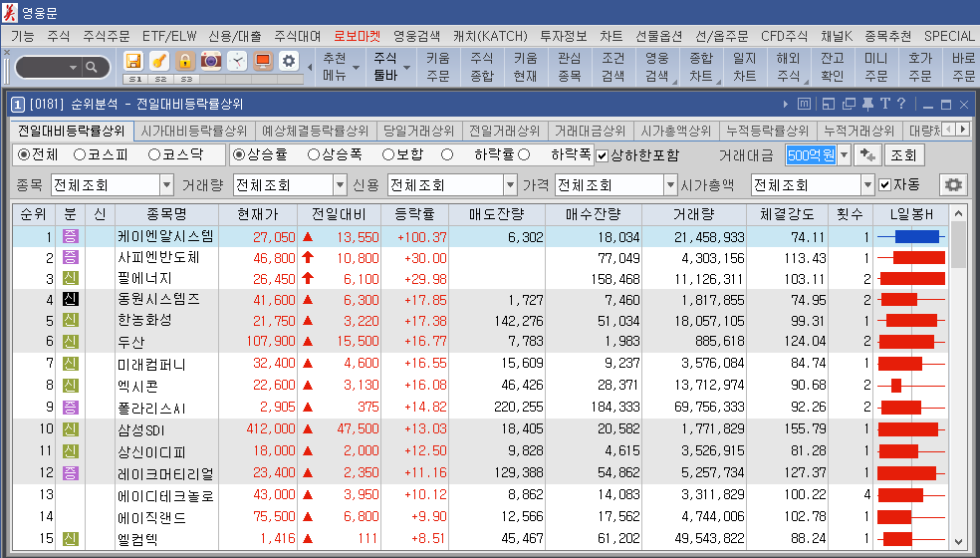Click the duplicate window icon in title bar
The width and height of the screenshot is (980, 558).
click(849, 104)
